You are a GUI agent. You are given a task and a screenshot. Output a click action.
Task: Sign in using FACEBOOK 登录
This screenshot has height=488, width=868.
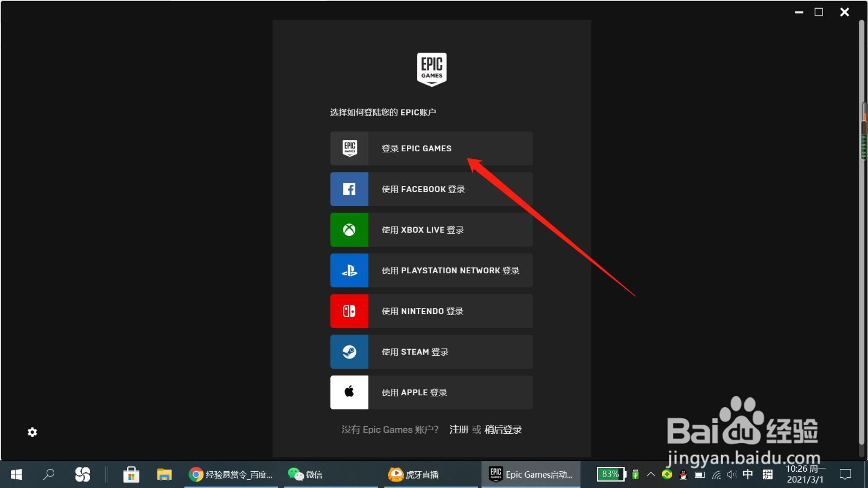[431, 189]
